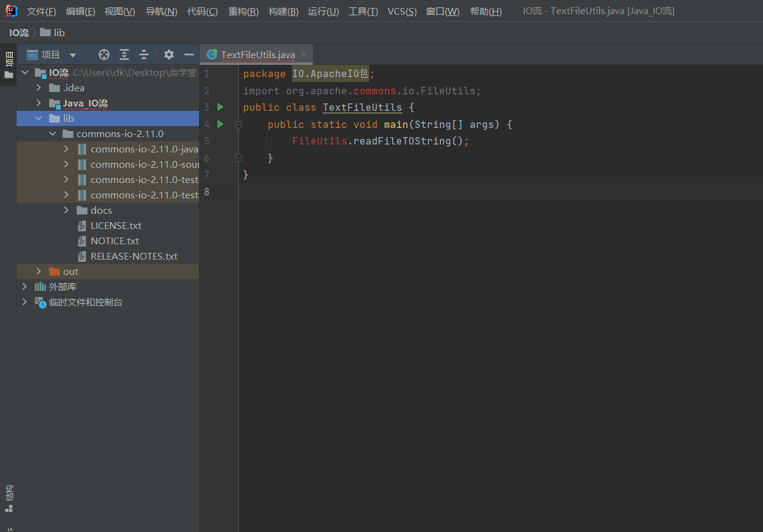Click run gutter icon beside class TextFileUtils
The width and height of the screenshot is (763, 532).
pos(220,107)
